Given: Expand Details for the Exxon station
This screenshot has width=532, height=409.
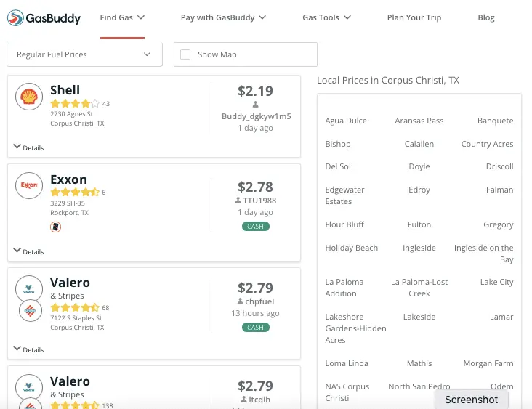Looking at the screenshot, I should click(29, 251).
